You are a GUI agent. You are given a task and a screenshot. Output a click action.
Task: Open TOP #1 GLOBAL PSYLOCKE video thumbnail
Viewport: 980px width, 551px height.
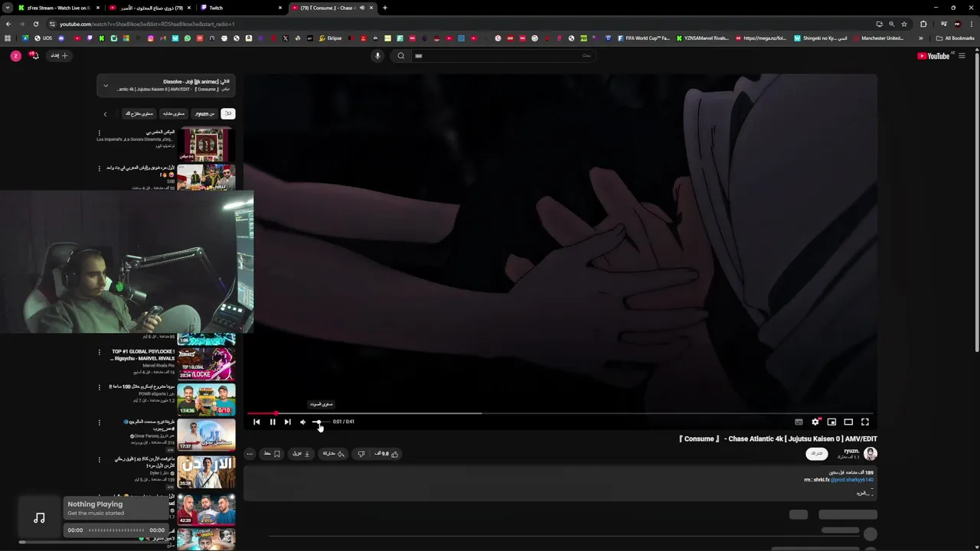point(206,364)
